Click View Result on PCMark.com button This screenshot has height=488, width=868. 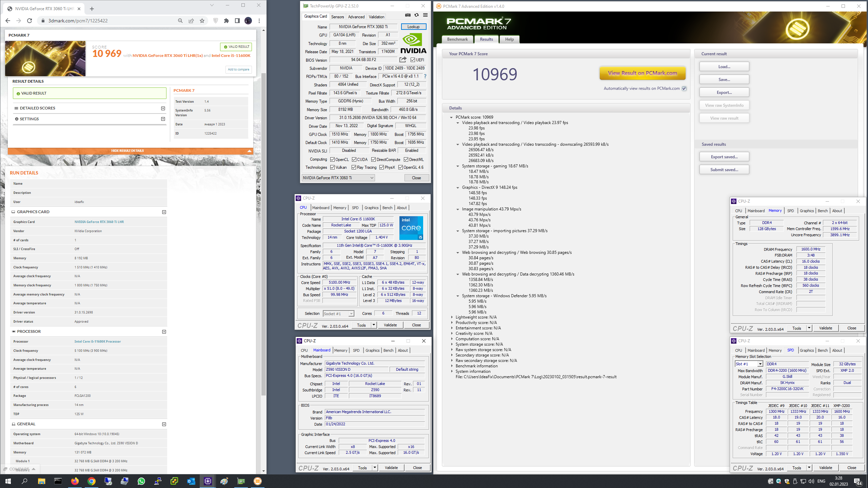coord(643,73)
